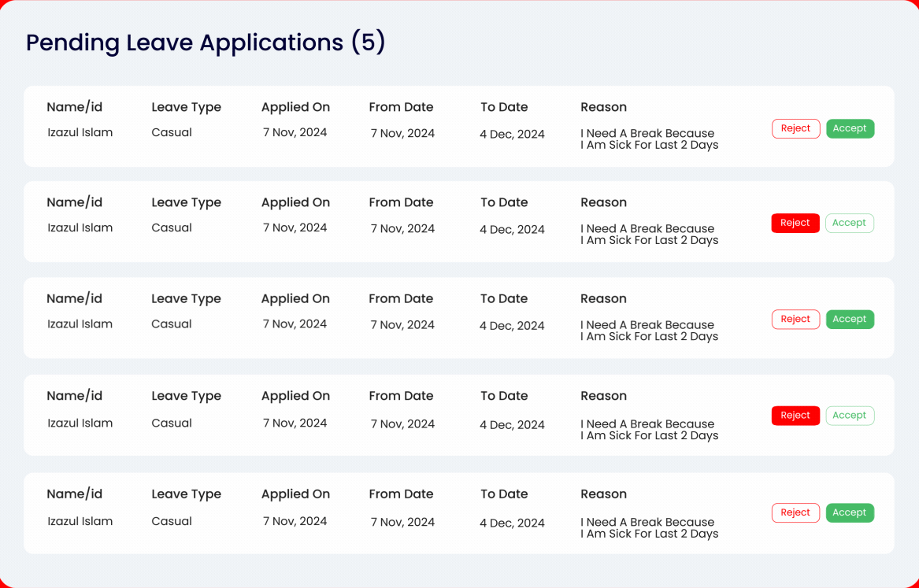This screenshot has width=919, height=588.
Task: Click 4 Dec, 2024 in fifth application
Action: point(512,523)
